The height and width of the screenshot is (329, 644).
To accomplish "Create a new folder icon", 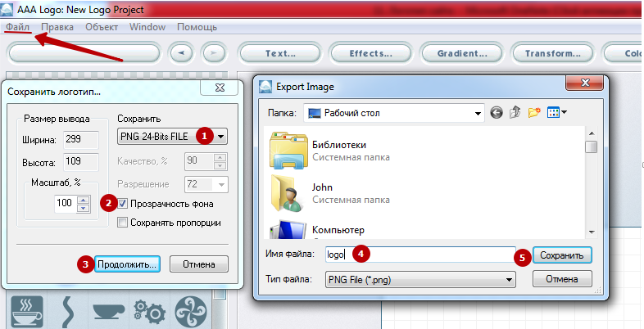I will click(x=534, y=112).
